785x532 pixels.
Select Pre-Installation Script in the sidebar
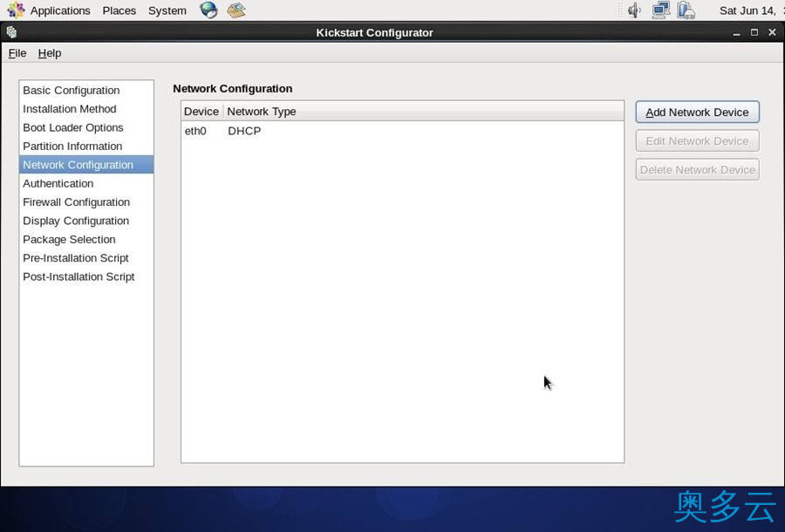(86, 258)
